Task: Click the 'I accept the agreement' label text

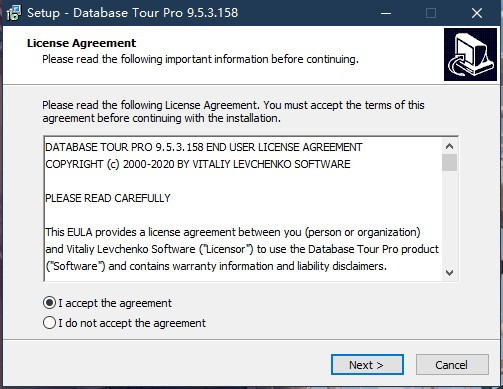Action: (115, 303)
